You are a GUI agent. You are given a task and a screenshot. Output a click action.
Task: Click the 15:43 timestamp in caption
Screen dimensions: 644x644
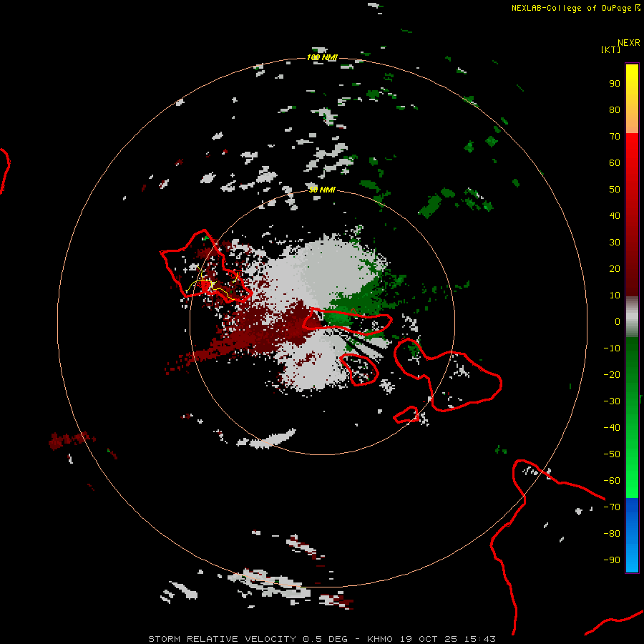point(479,639)
